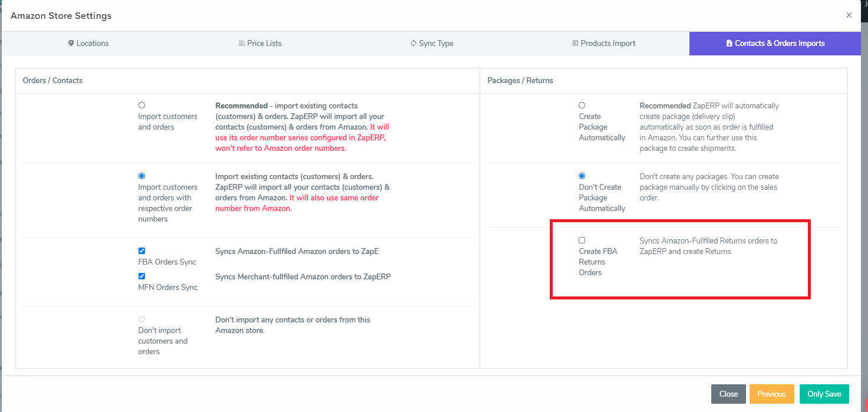Click the Locations pin icon
Image resolution: width=868 pixels, height=412 pixels.
(x=71, y=43)
